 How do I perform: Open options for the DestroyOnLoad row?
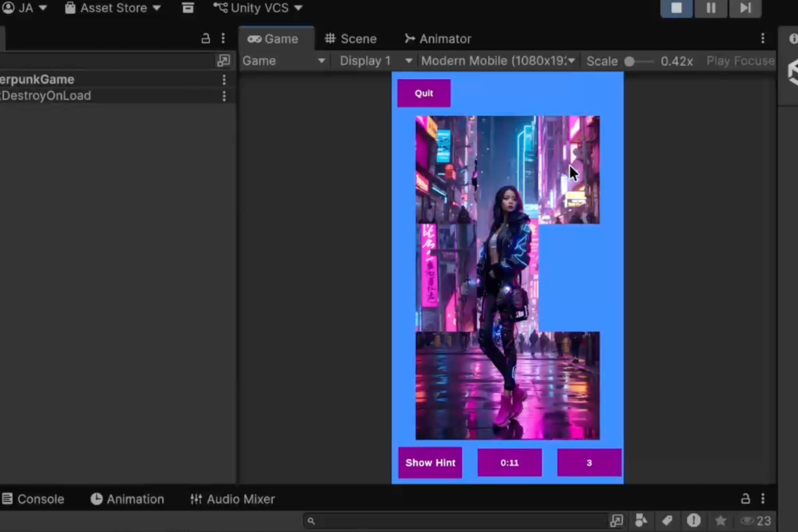click(x=224, y=96)
